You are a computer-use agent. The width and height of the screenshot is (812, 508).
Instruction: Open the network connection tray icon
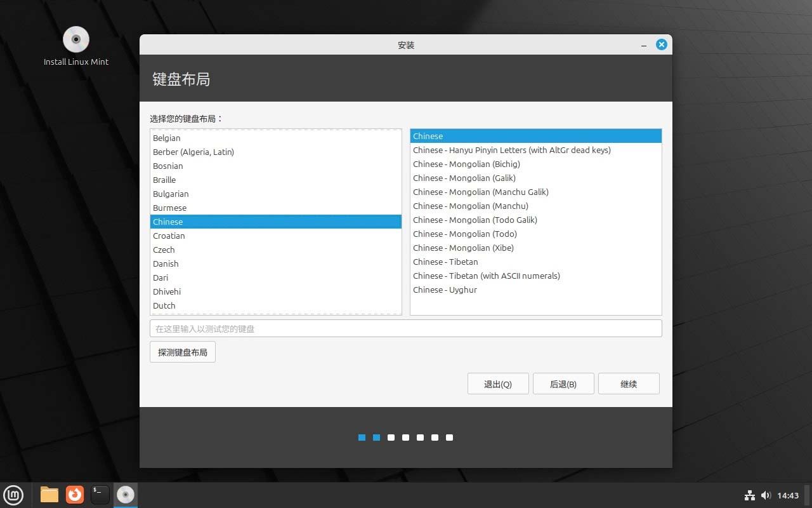(749, 495)
